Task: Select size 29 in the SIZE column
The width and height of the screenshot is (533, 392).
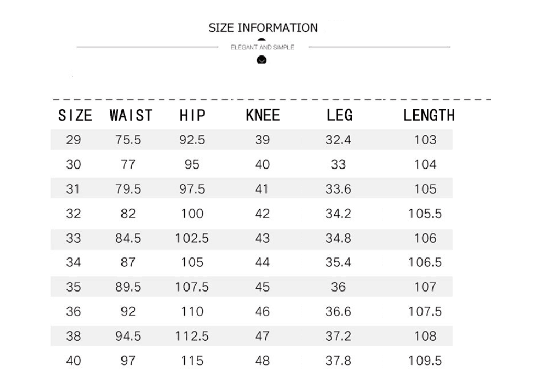Action: [74, 140]
